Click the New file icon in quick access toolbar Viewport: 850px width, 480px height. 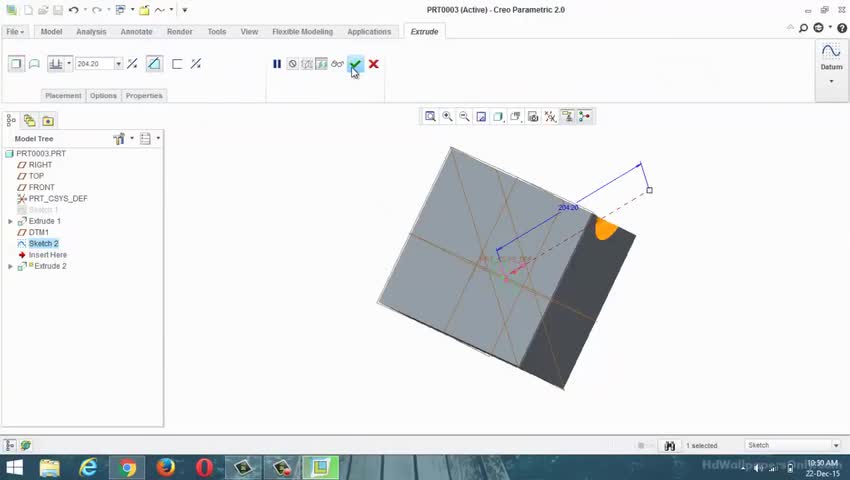pos(28,10)
